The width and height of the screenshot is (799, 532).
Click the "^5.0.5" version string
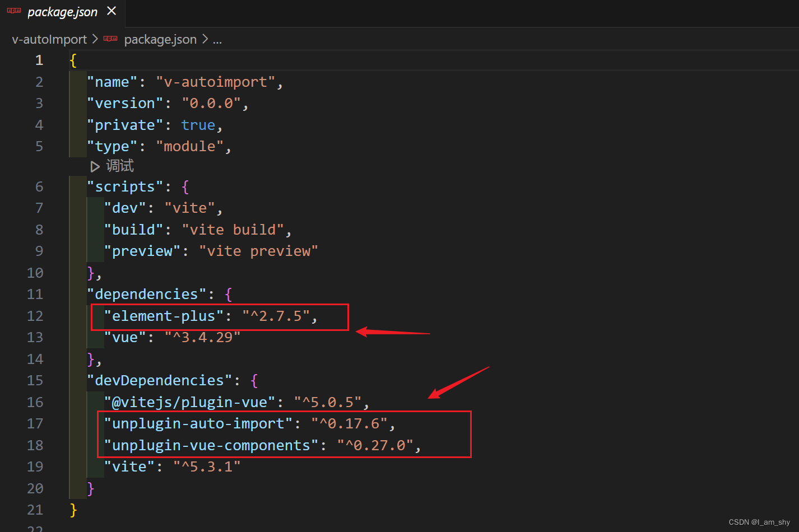tap(328, 402)
